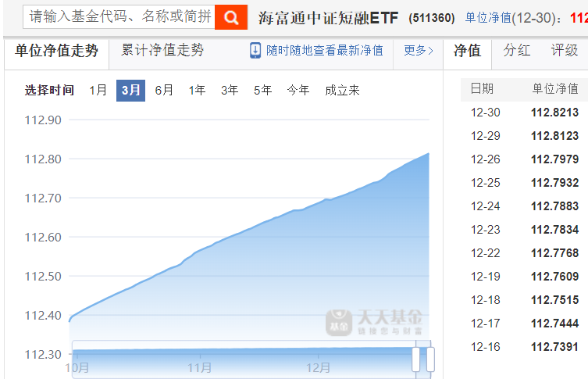
Task: Click the fund code (511360)
Action: [432, 18]
